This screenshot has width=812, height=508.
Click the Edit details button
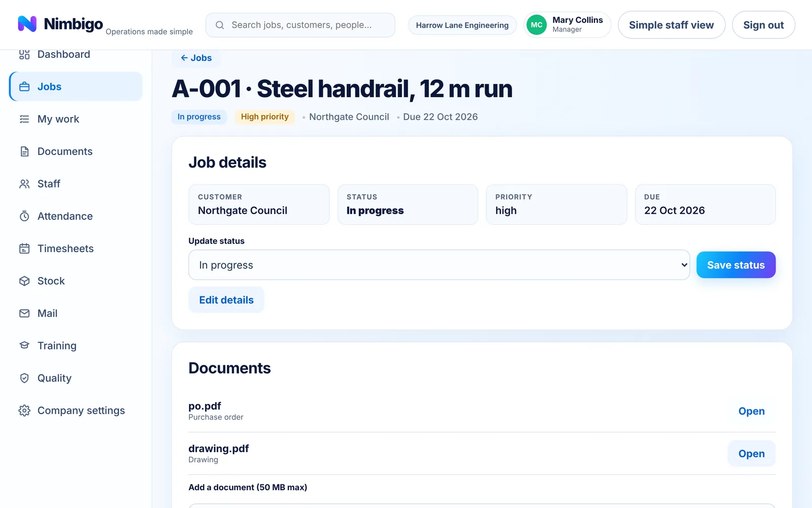(x=226, y=300)
